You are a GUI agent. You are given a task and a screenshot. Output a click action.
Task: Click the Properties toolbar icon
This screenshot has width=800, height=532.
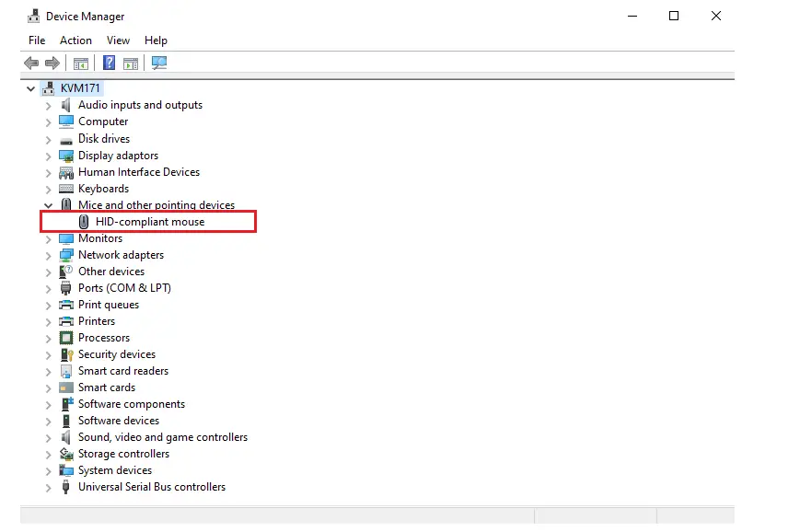(131, 63)
